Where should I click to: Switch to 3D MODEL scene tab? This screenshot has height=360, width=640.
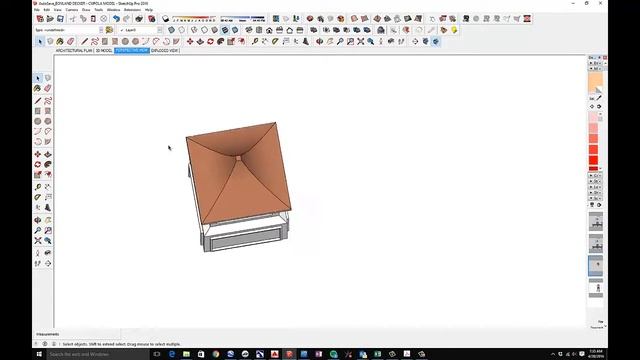(104, 51)
